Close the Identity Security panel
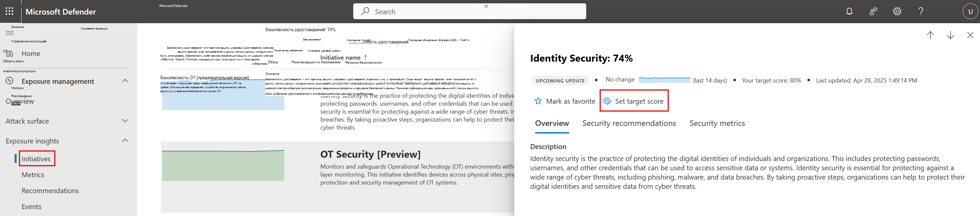Viewport: 980px width, 216px height. (970, 35)
